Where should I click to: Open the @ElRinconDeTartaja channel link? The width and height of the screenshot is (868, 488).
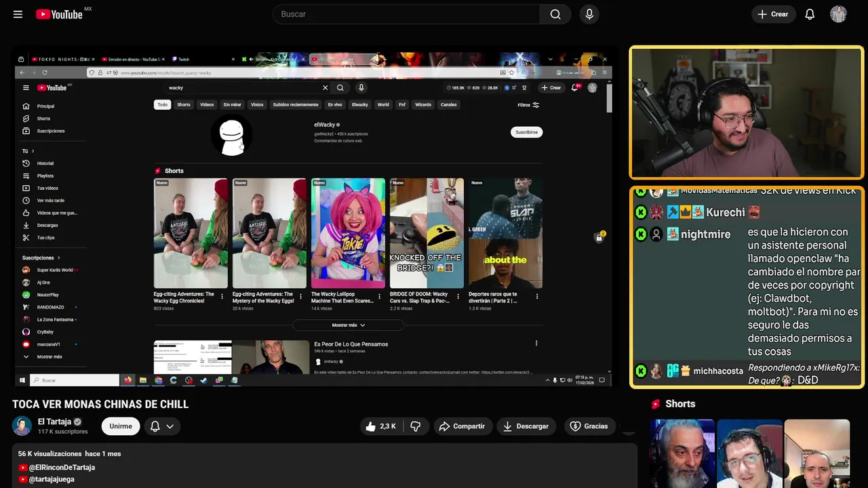62,468
